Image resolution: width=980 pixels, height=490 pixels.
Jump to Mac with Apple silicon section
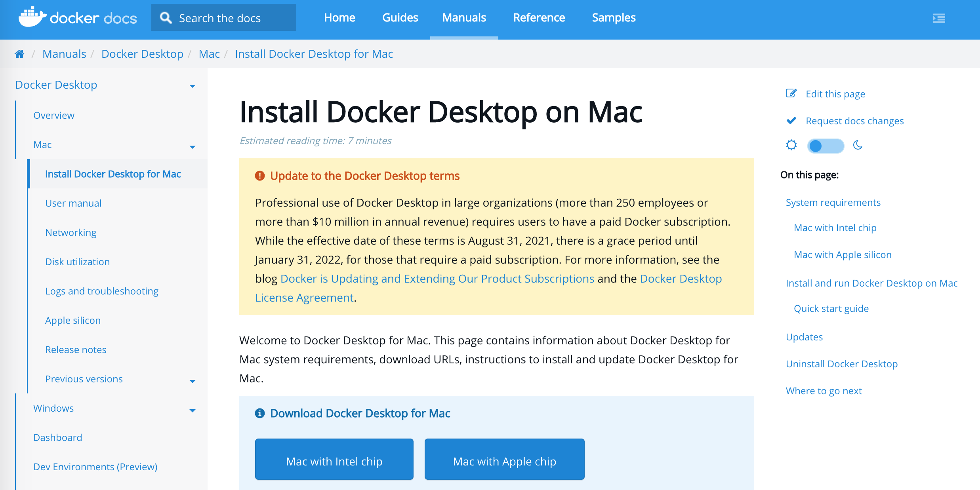coord(843,255)
